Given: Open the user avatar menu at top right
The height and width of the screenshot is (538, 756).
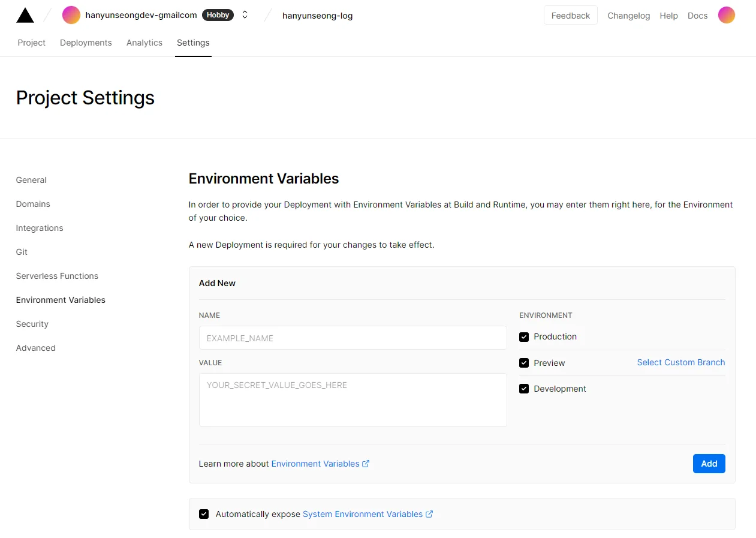Looking at the screenshot, I should pyautogui.click(x=727, y=15).
